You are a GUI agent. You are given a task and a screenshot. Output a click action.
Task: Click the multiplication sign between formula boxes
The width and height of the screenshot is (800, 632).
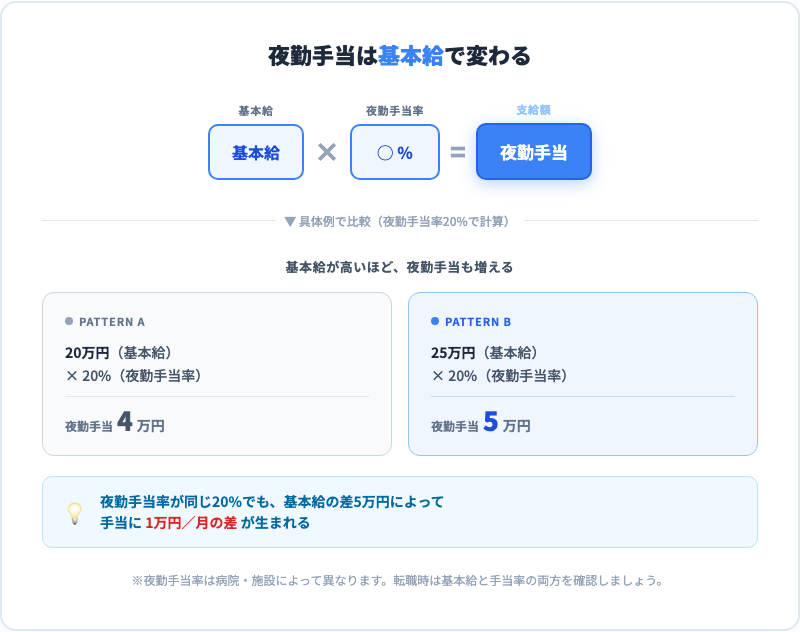(327, 152)
